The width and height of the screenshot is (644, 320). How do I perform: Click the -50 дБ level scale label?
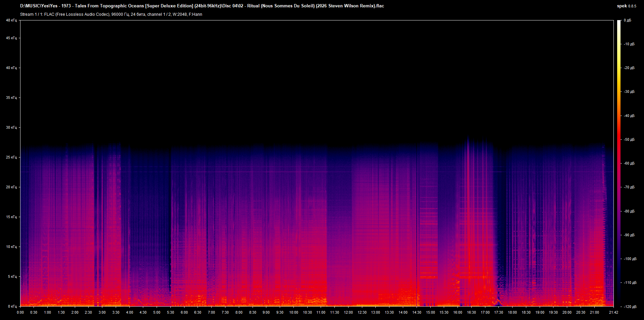point(629,139)
